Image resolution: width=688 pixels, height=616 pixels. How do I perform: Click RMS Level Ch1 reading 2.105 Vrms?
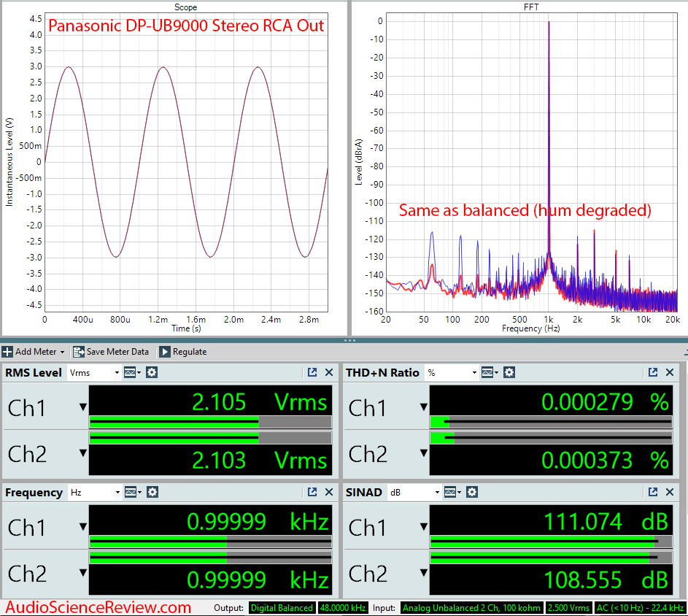coord(260,401)
